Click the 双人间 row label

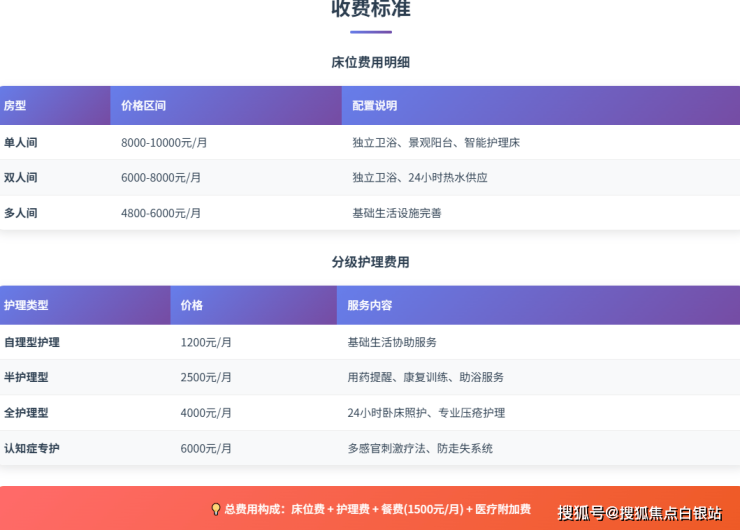(x=21, y=178)
